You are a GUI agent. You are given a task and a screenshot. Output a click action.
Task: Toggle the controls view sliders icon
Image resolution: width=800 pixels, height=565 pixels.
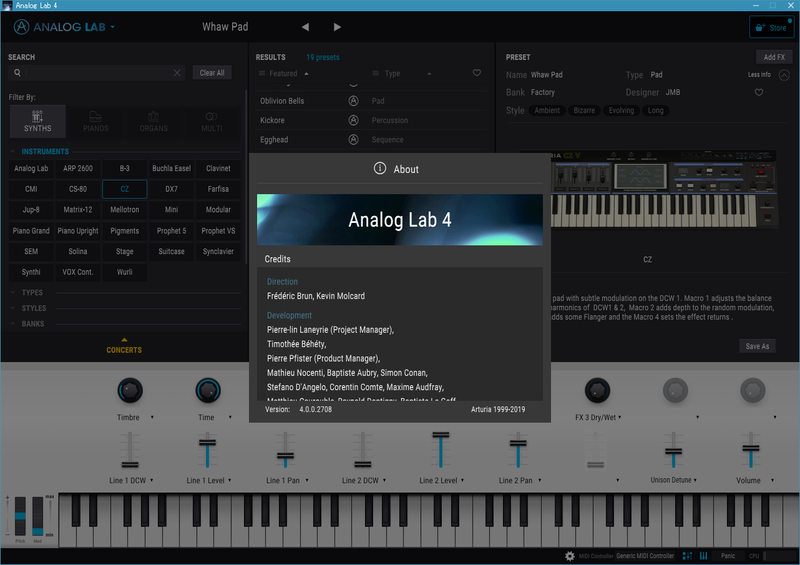[x=687, y=556]
